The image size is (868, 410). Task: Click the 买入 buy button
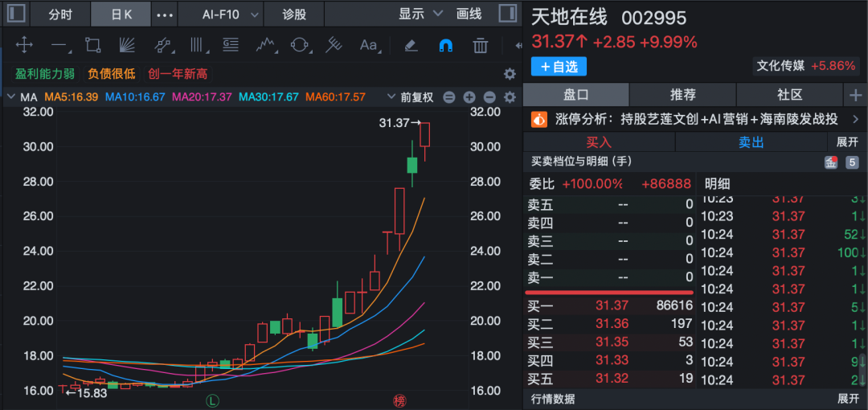(599, 141)
